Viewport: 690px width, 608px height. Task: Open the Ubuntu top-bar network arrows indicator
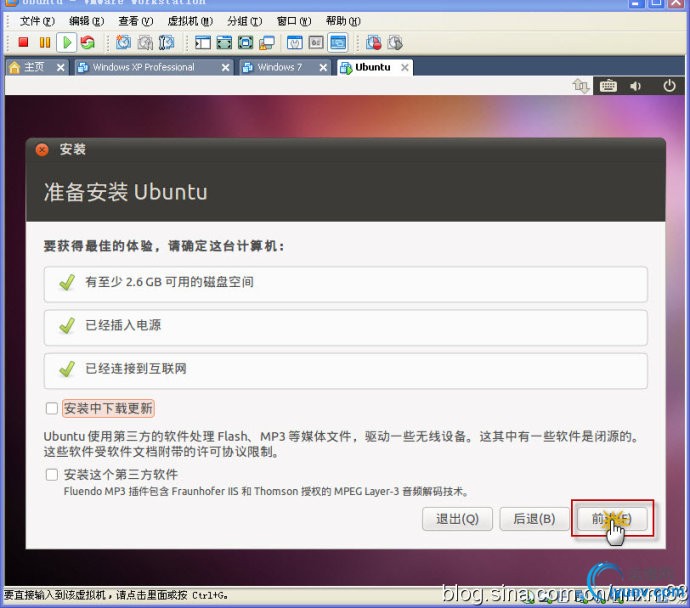(581, 85)
